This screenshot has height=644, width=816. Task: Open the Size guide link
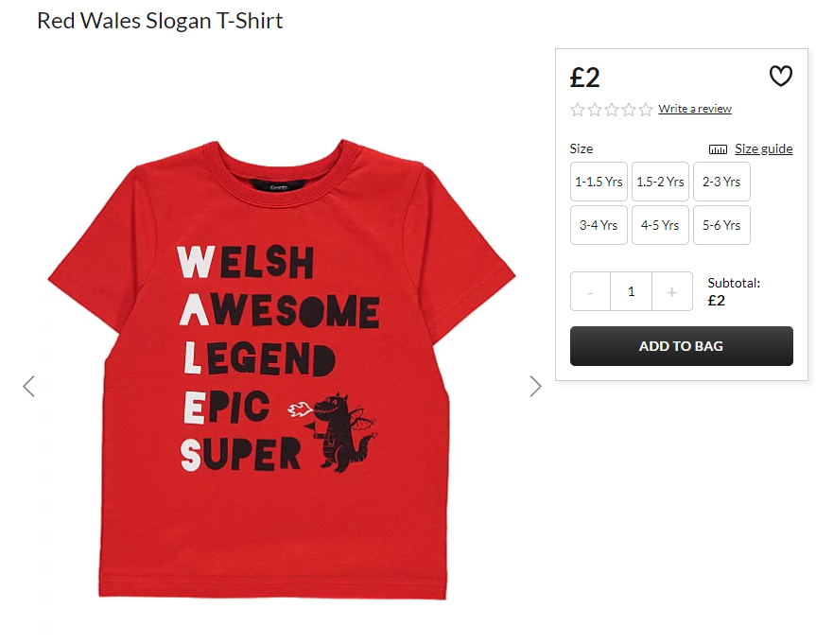(x=763, y=148)
